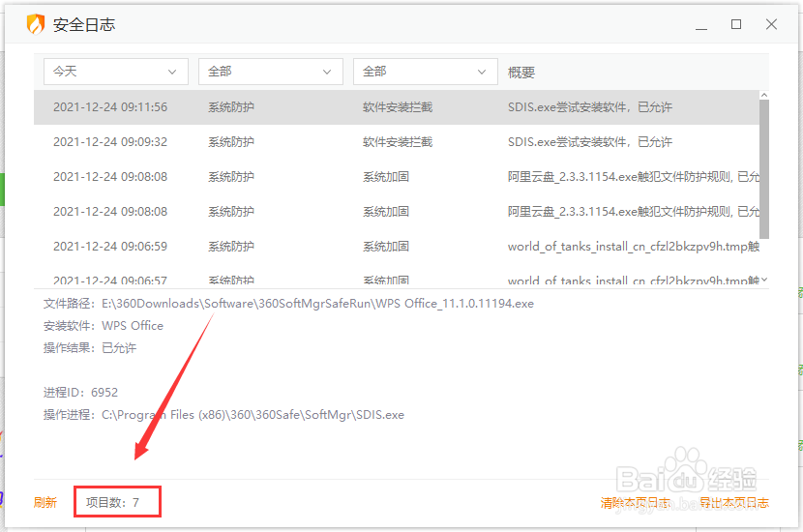Click the 操作结果: 已允许 line
This screenshot has height=532, width=803.
[x=90, y=348]
